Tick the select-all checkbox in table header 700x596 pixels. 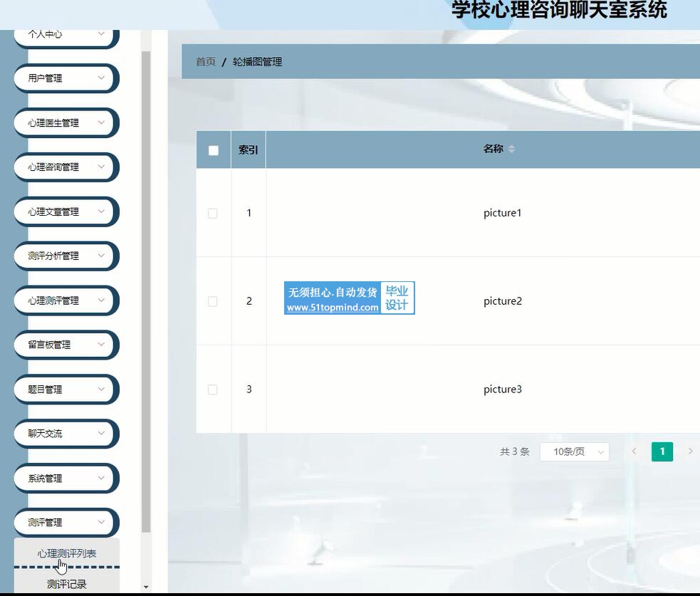(x=214, y=150)
